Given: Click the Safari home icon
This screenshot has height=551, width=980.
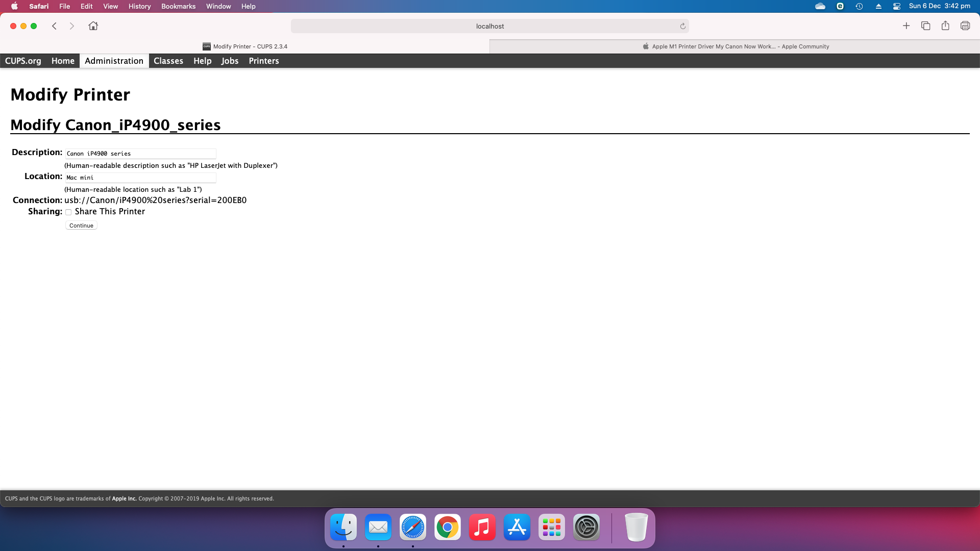Looking at the screenshot, I should [93, 26].
